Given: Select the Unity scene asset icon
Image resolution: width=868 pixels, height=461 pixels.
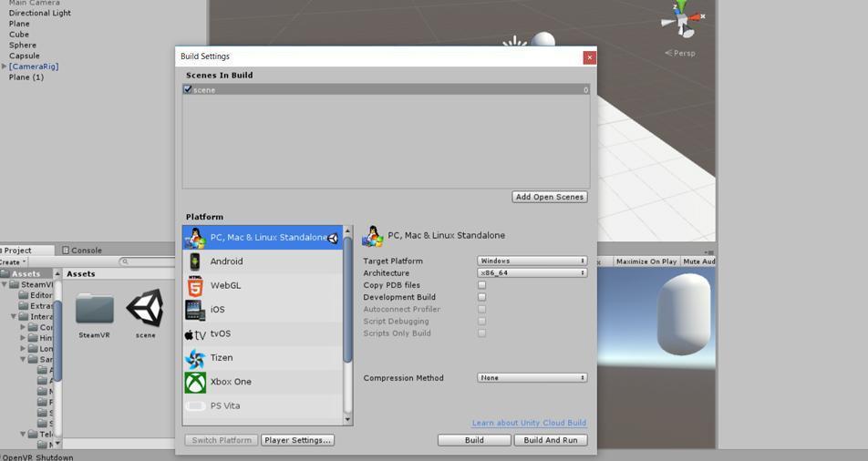Looking at the screenshot, I should [x=145, y=308].
